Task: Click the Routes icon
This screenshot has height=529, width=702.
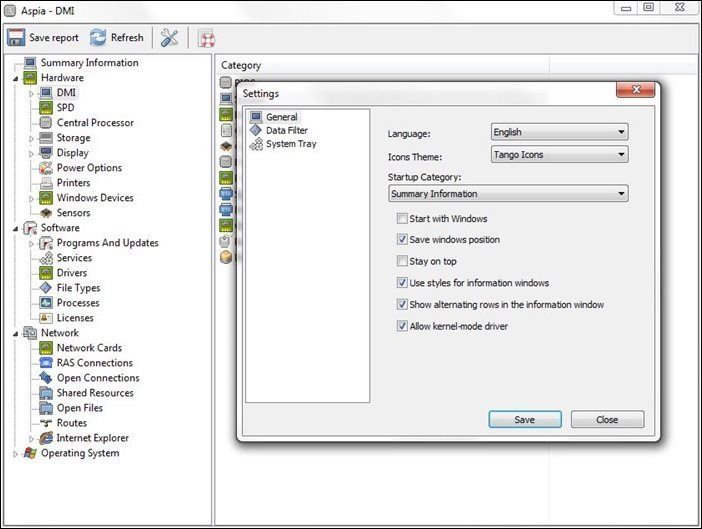Action: 46,423
